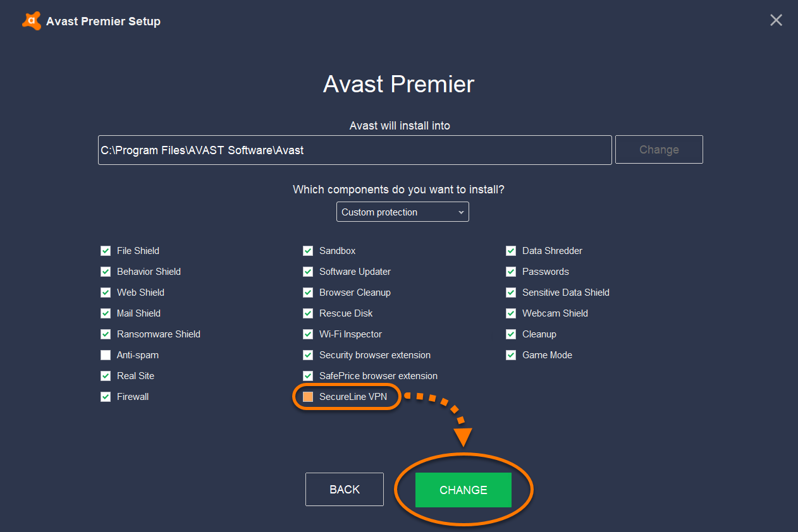
Task: Uncheck SafePrice browser extension
Action: click(x=308, y=376)
